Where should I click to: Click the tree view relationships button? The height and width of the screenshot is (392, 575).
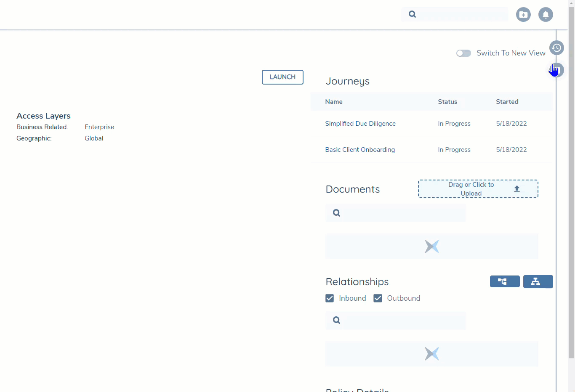tap(504, 281)
